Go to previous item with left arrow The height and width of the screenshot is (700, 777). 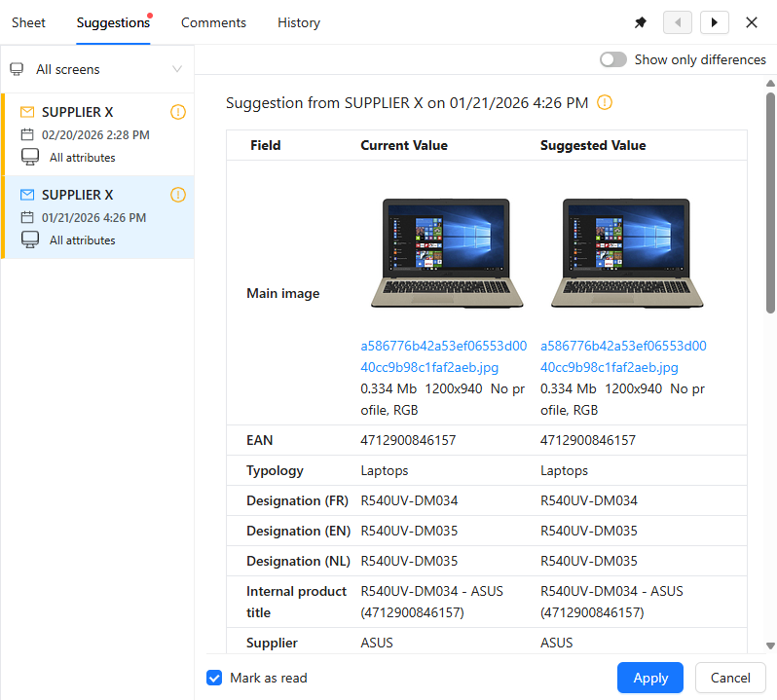[678, 22]
